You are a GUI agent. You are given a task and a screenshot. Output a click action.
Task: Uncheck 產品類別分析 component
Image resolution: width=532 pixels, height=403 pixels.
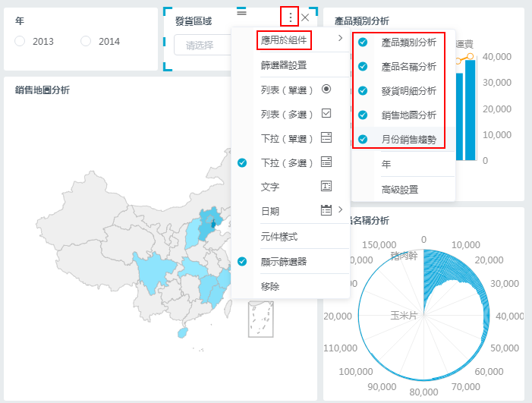coord(363,43)
